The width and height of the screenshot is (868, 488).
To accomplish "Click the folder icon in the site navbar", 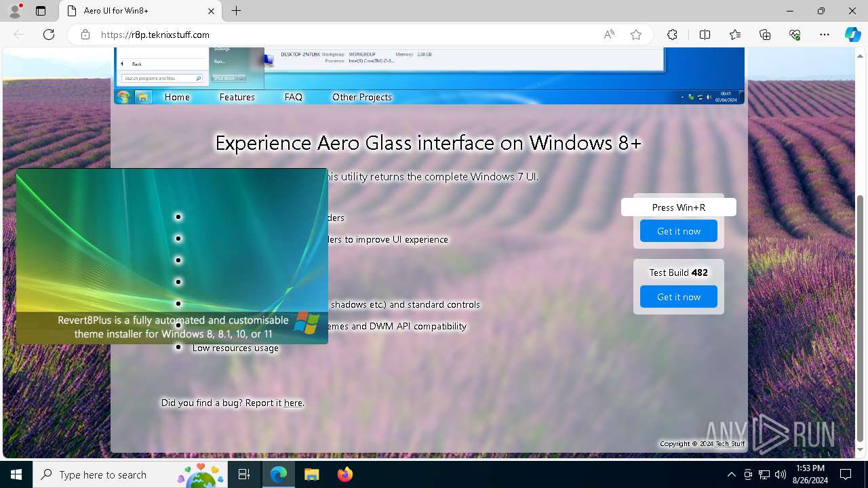I will click(143, 97).
